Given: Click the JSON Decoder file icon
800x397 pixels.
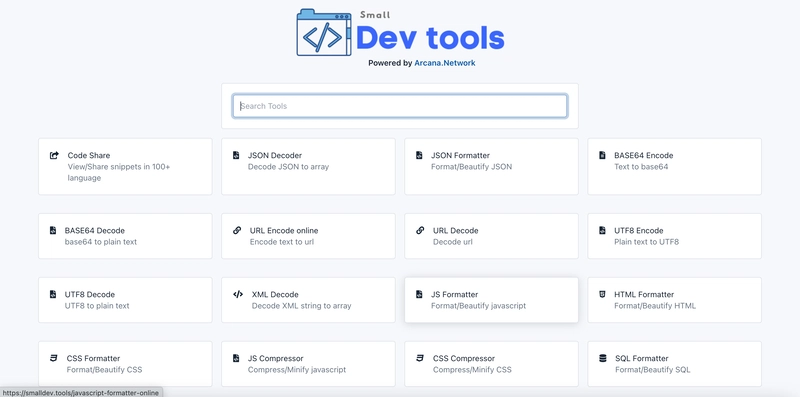Looking at the screenshot, I should pyautogui.click(x=236, y=155).
